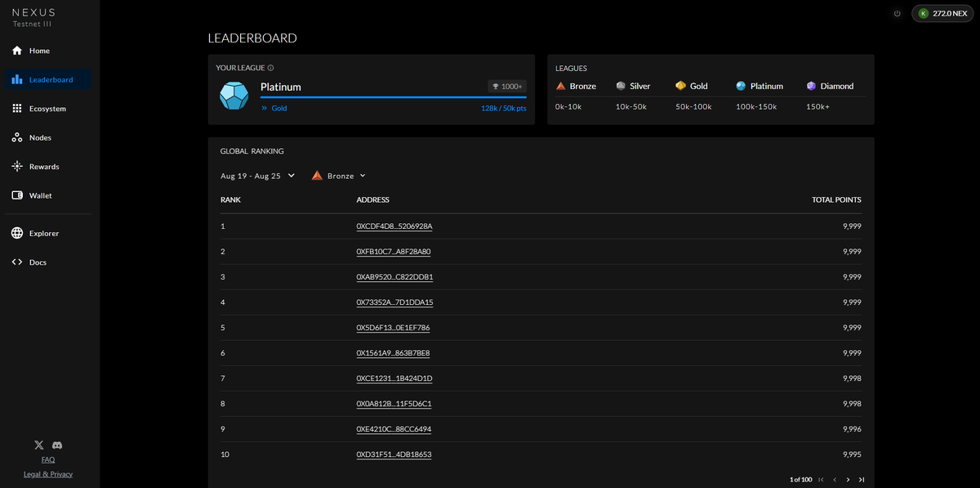
Task: Click the blue Platinum league progress bar
Action: 394,97
